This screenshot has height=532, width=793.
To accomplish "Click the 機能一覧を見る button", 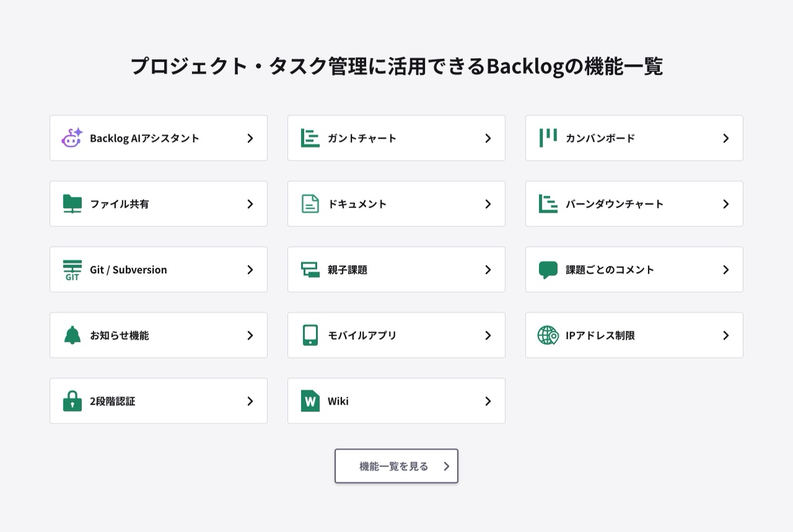I will (x=396, y=466).
